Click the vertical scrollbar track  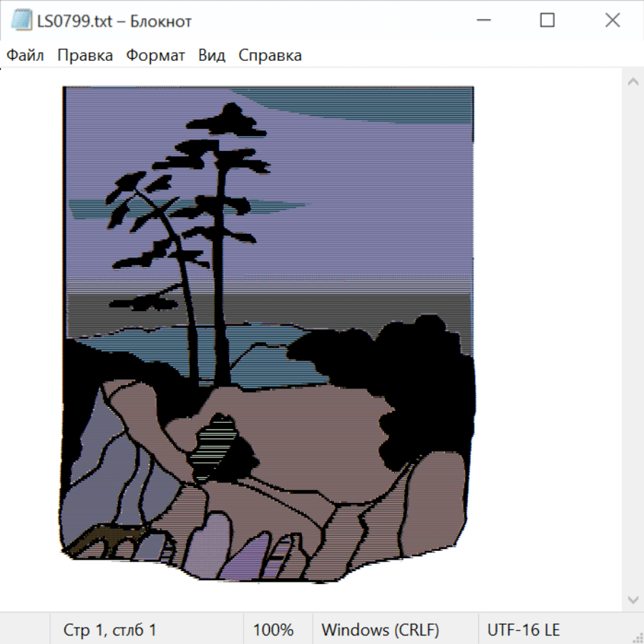coord(633,341)
